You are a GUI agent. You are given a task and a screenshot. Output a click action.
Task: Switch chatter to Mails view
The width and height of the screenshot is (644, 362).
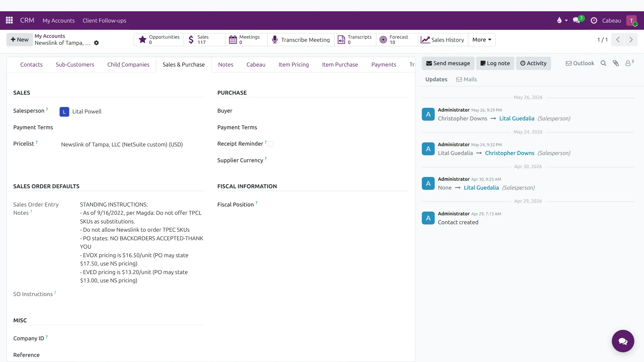click(x=467, y=79)
